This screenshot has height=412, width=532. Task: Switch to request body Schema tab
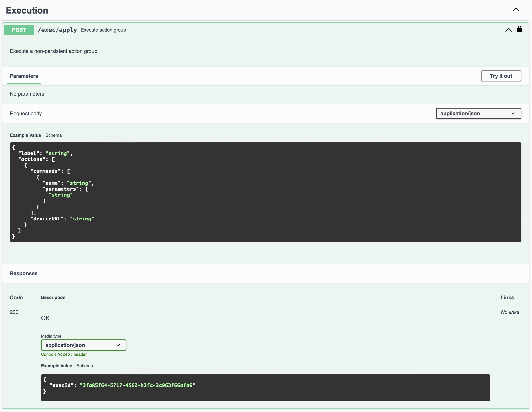(54, 135)
